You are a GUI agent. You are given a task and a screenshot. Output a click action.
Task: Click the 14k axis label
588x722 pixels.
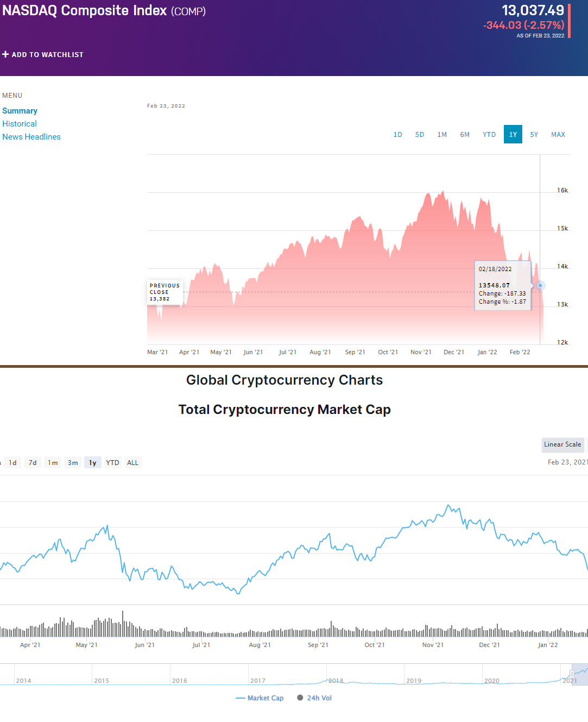[562, 266]
